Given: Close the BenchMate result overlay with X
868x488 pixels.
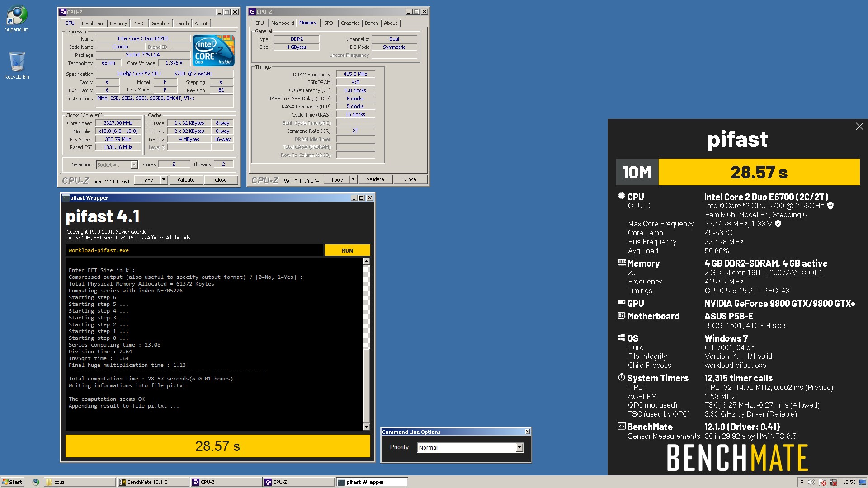Looking at the screenshot, I should [859, 127].
